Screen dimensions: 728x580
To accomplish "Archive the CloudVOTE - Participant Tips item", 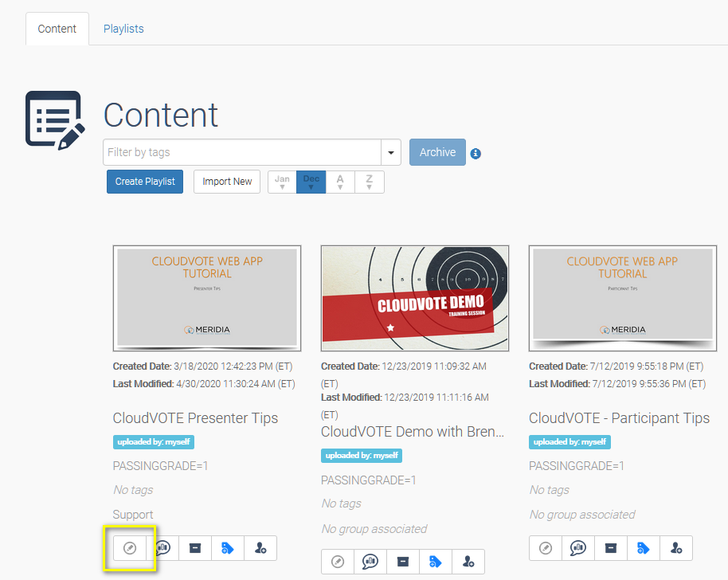I will pos(611,548).
